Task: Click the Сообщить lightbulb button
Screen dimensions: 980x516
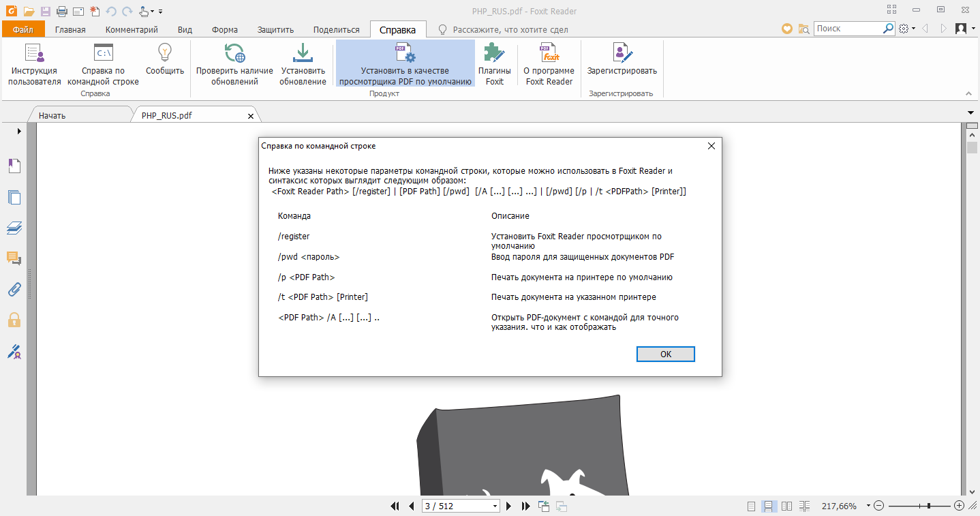Action: coord(165,60)
